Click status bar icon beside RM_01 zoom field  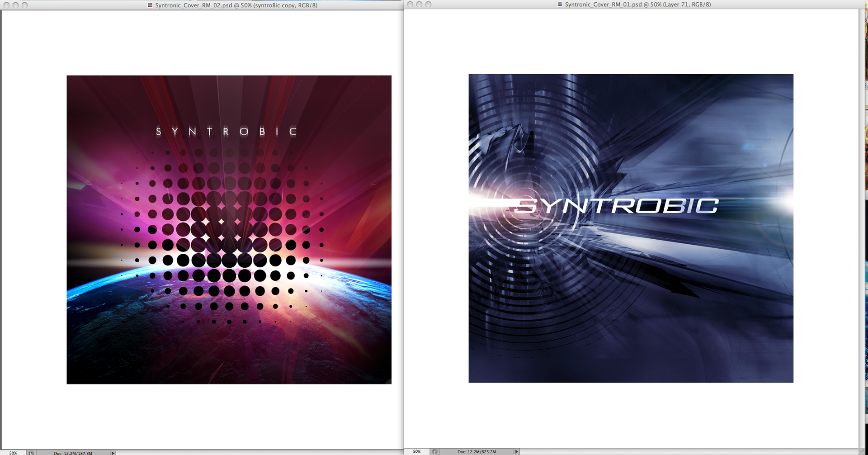[434, 451]
